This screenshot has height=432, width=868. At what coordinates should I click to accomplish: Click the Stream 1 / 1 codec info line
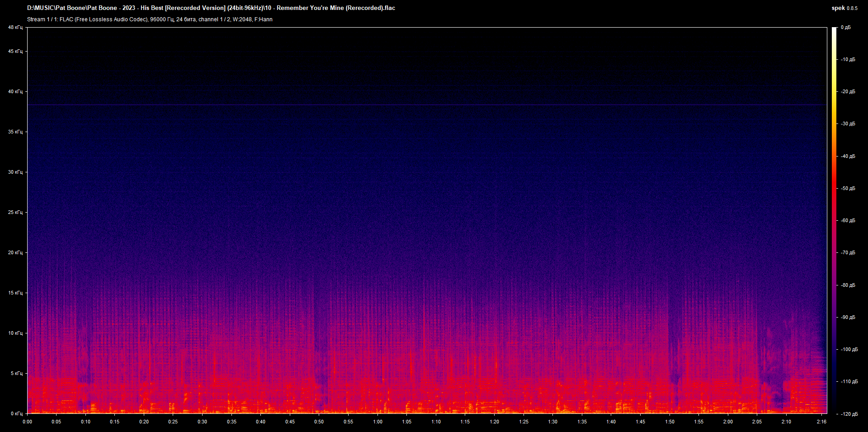coord(150,19)
